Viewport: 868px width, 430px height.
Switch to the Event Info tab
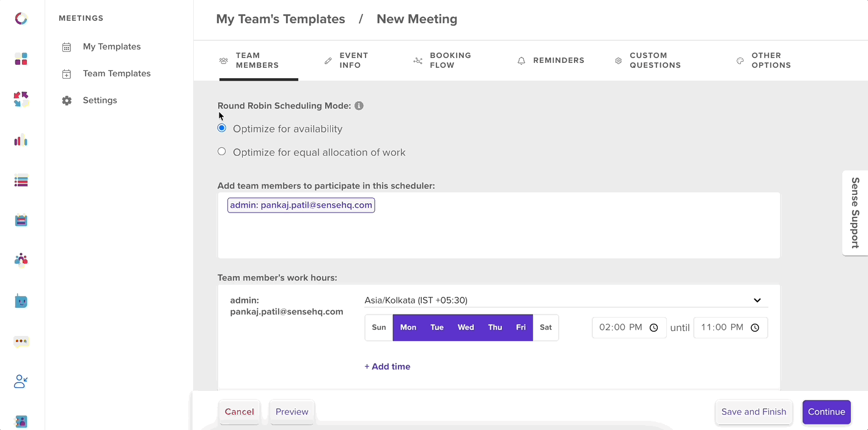[x=346, y=60]
